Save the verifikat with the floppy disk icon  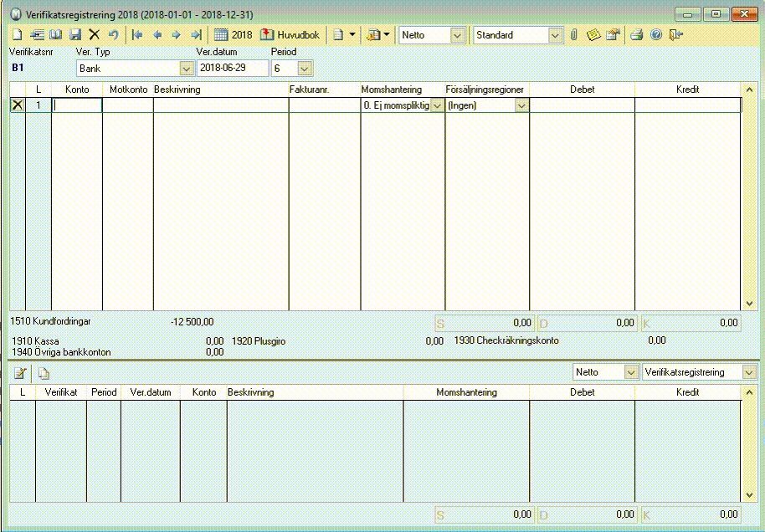click(x=75, y=34)
